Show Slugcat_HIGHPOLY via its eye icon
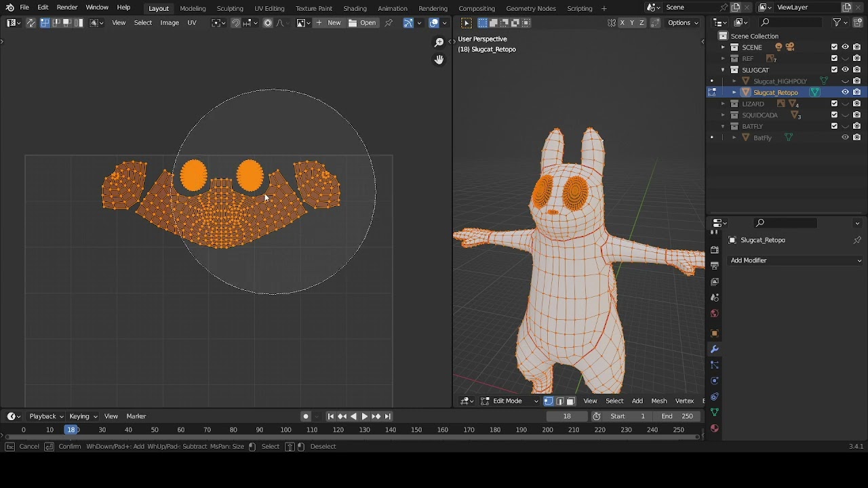The height and width of the screenshot is (488, 868). (x=846, y=81)
